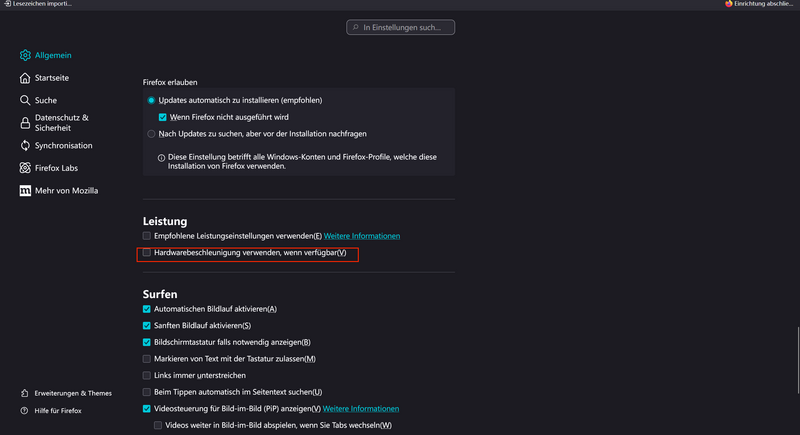Viewport: 800px width, 435px height.
Task: Check Videos weiter in Bild-im-Bild abspielen
Action: coord(158,425)
